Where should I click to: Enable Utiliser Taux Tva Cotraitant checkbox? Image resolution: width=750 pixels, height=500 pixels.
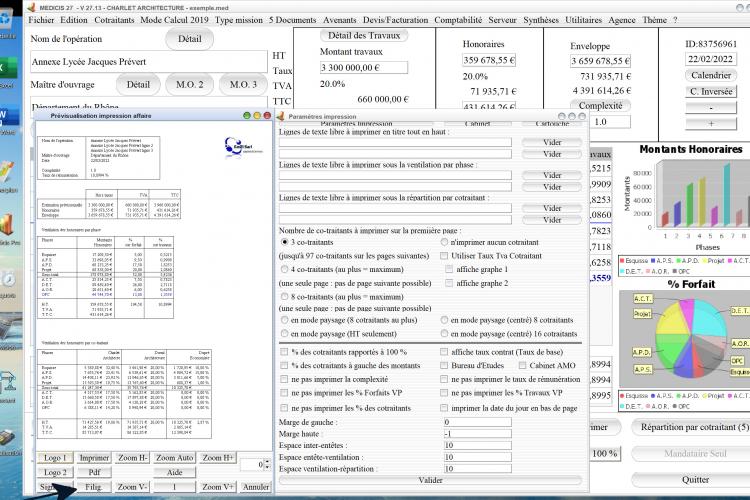(x=444, y=256)
